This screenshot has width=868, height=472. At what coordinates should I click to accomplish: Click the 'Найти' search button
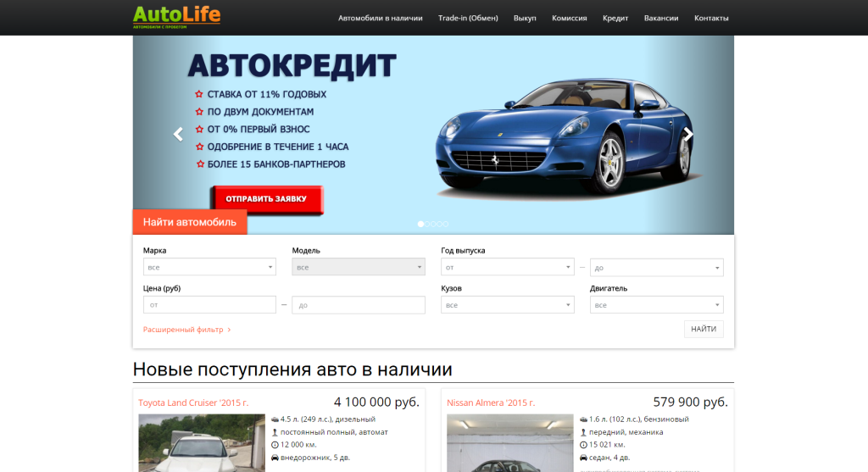(x=704, y=329)
